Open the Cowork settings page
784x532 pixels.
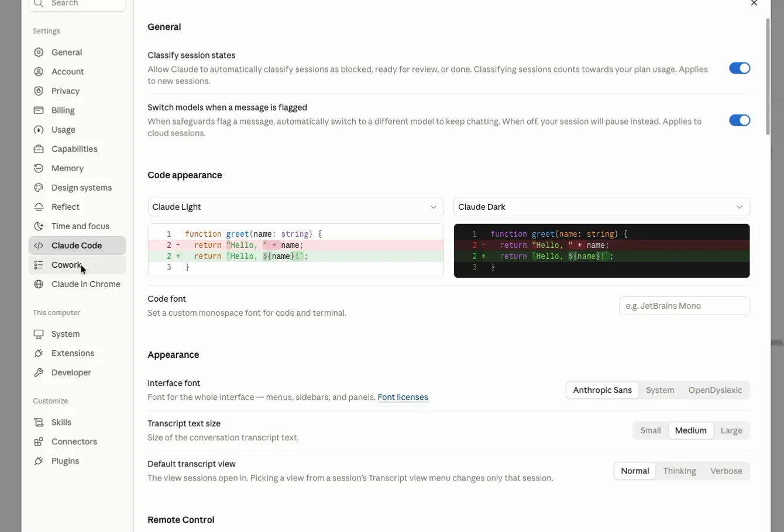coord(77,265)
